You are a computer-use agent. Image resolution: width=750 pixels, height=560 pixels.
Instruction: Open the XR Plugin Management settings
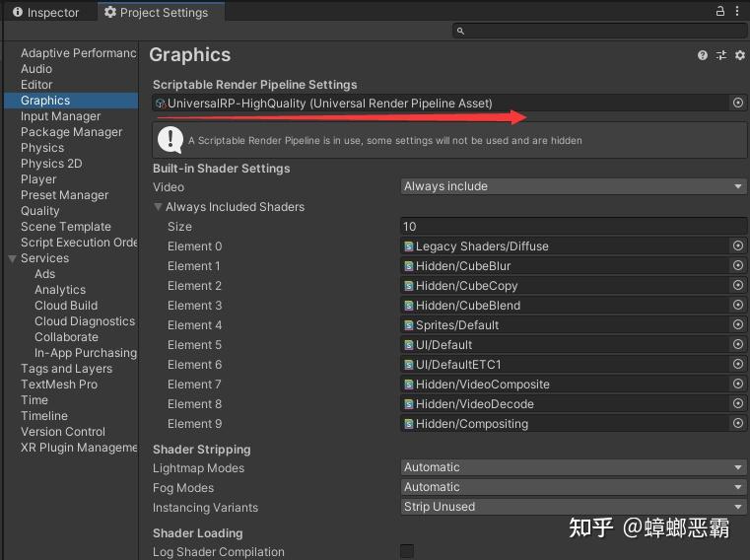[x=79, y=448]
